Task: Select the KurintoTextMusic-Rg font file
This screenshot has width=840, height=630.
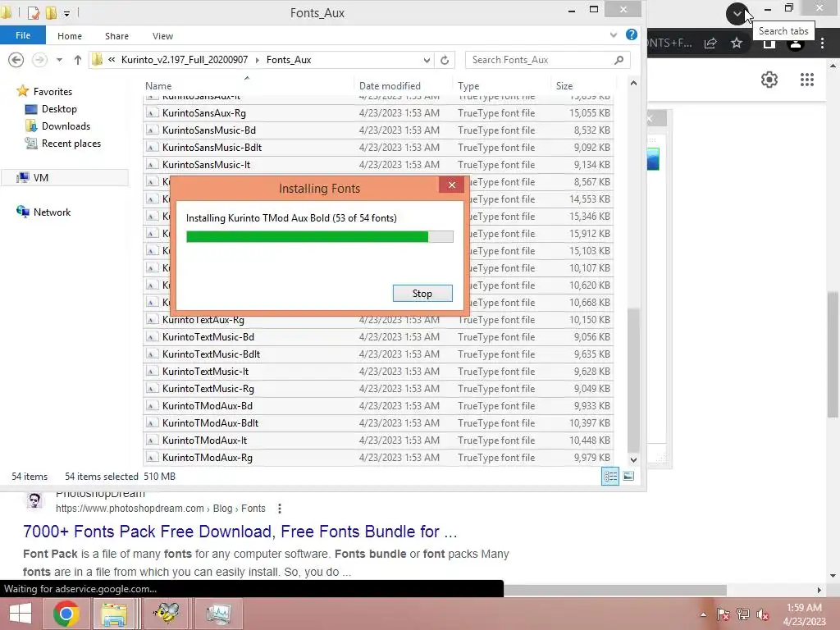Action: (378, 388)
